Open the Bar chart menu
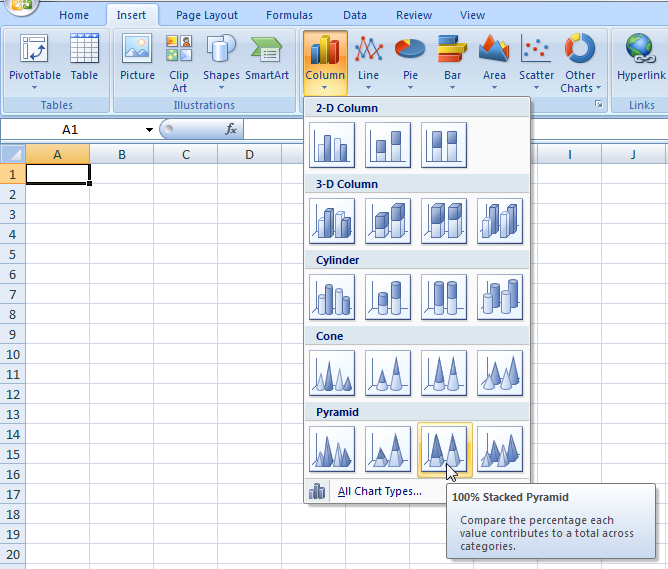The height and width of the screenshot is (569, 668). click(452, 62)
